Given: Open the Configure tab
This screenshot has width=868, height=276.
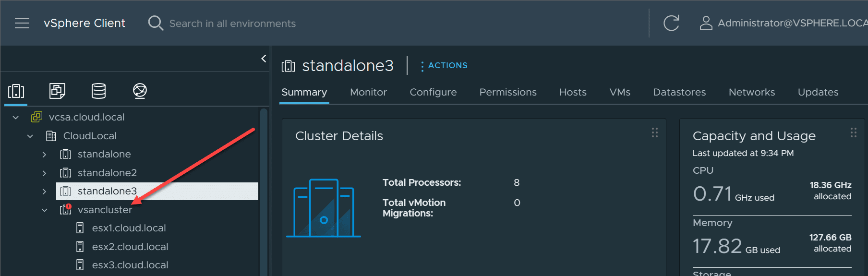Looking at the screenshot, I should click(x=433, y=92).
